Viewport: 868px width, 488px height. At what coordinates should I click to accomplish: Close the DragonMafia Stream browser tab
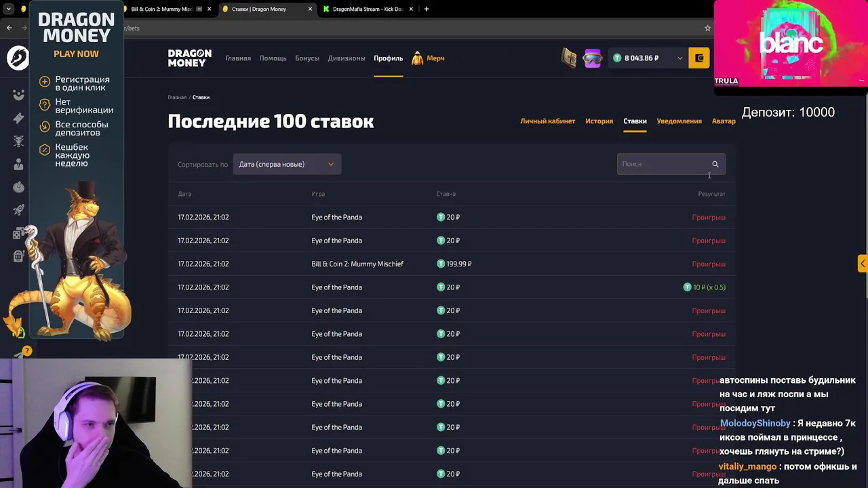click(412, 9)
